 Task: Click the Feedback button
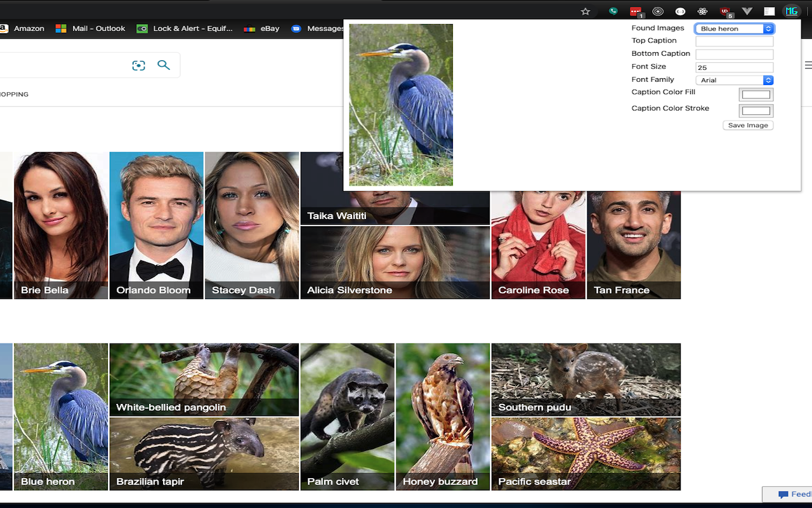[x=787, y=494]
